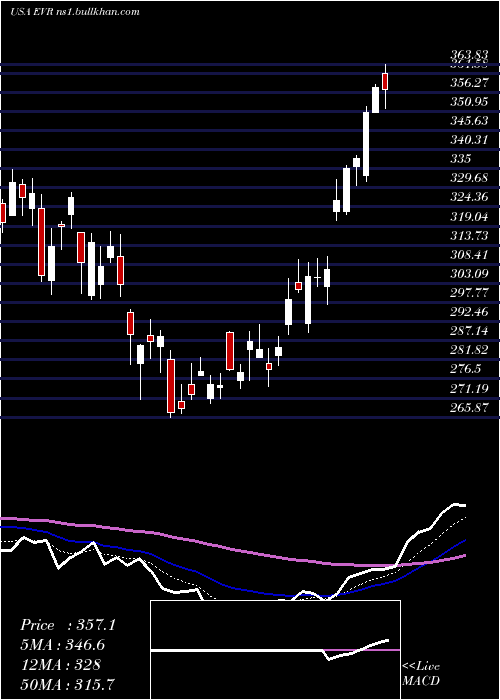
Task: Select the 287.14 price label
Action: coord(469,330)
